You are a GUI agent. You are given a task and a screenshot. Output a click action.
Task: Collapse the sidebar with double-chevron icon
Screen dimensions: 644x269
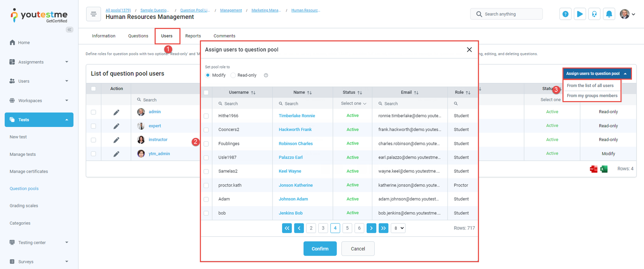[x=70, y=29]
